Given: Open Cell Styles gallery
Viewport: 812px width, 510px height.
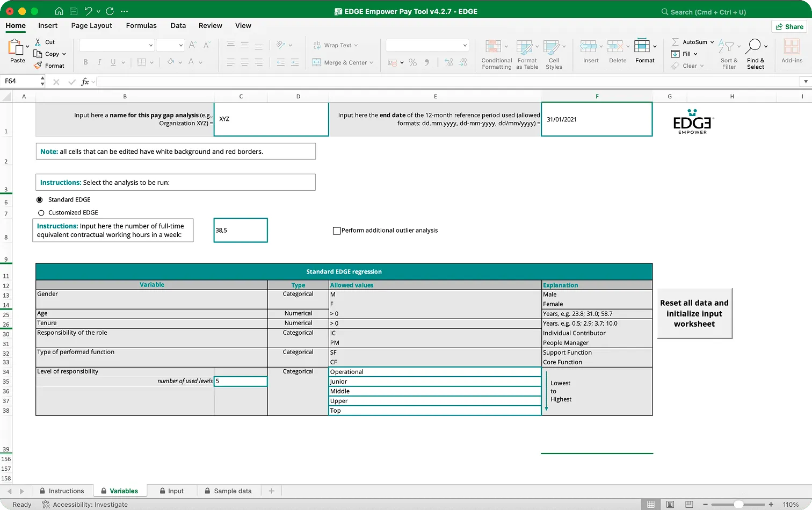Looking at the screenshot, I should (554, 54).
